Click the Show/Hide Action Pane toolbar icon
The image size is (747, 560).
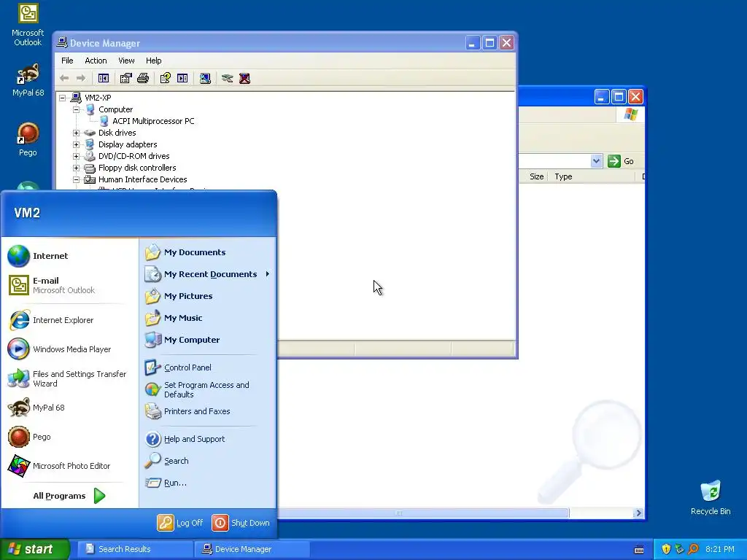182,78
